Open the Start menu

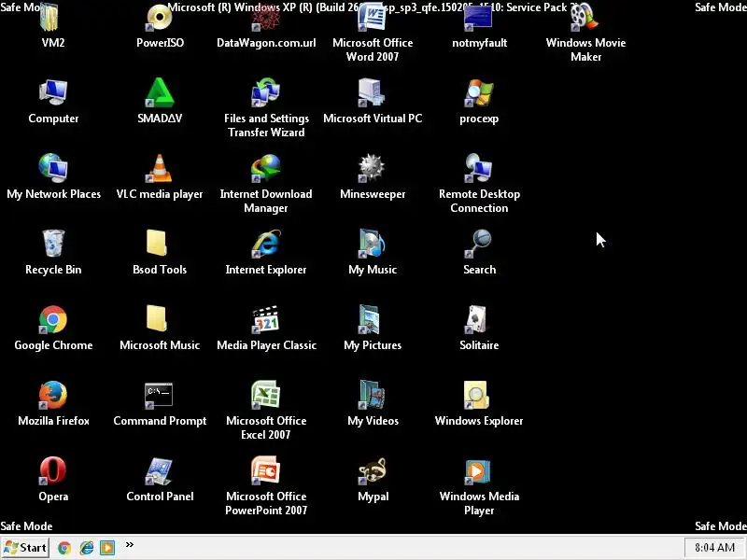pyautogui.click(x=25, y=548)
